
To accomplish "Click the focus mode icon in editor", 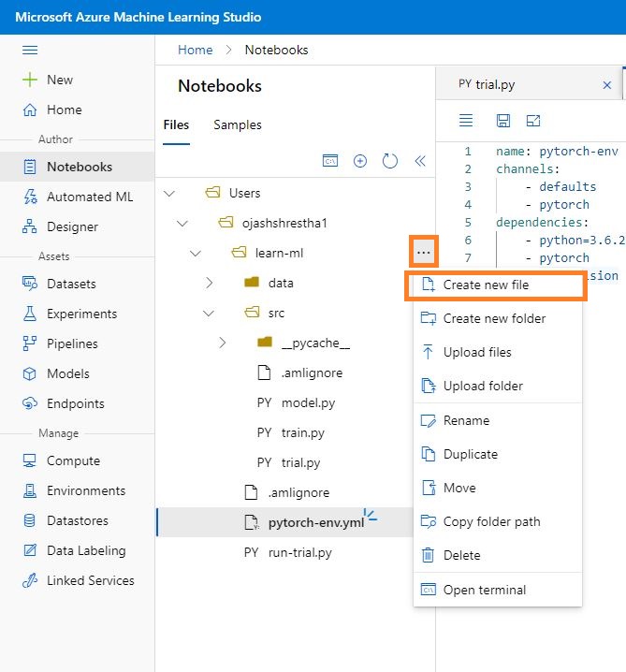I will (533, 121).
